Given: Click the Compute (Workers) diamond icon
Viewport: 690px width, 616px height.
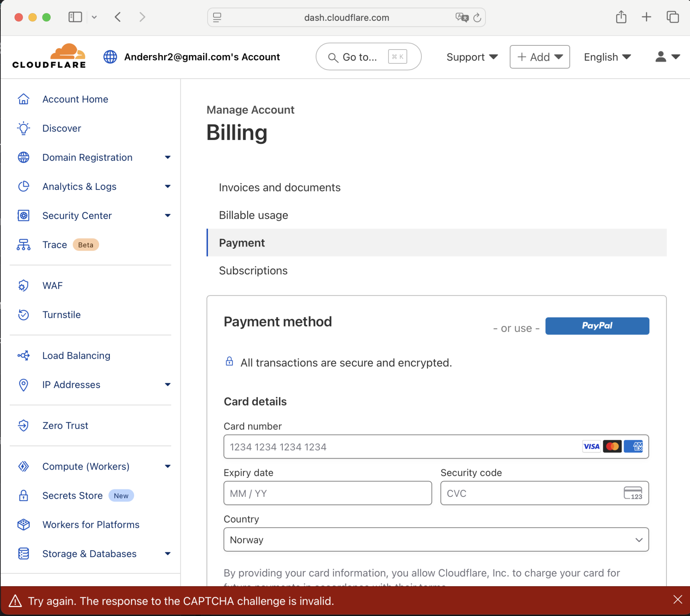Looking at the screenshot, I should [x=23, y=466].
